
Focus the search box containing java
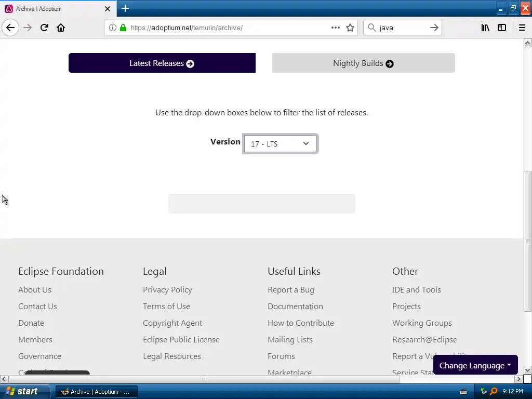403,28
